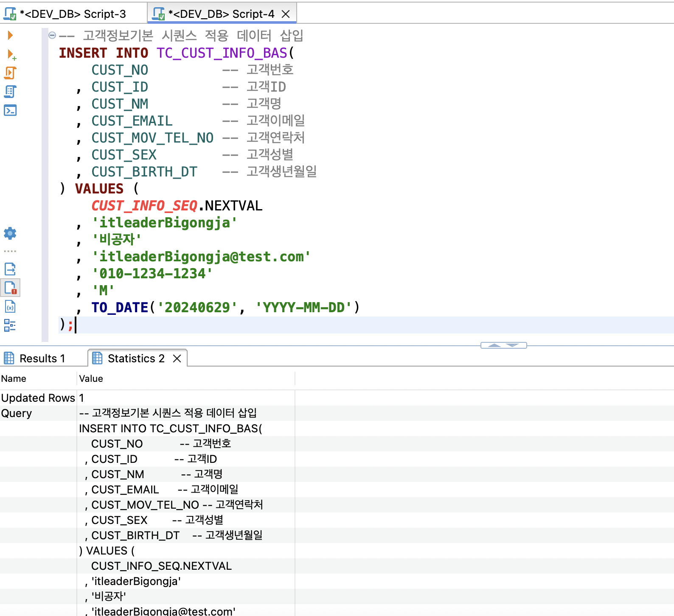Click CUST_EMAIL column in the editor
The image size is (674, 616).
click(132, 121)
